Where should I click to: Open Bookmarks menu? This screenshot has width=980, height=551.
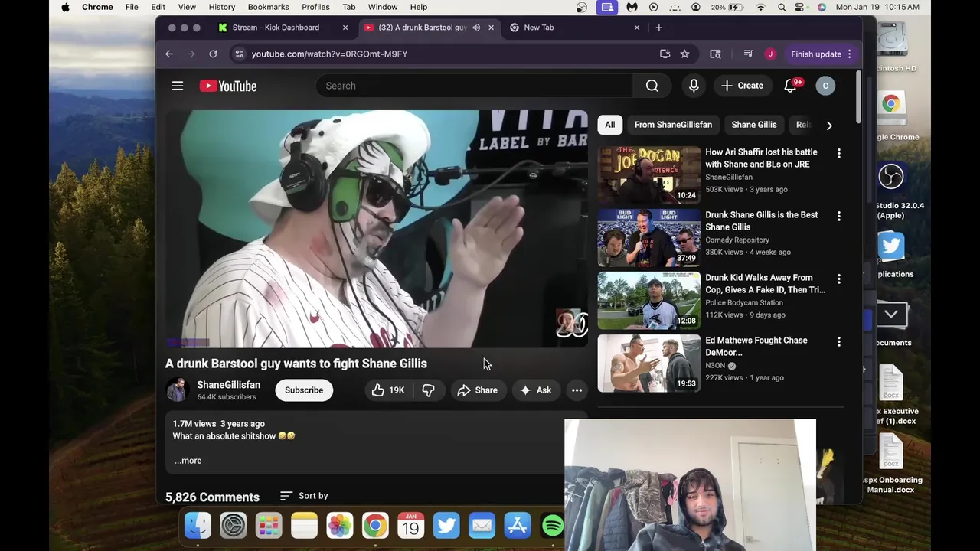tap(268, 7)
